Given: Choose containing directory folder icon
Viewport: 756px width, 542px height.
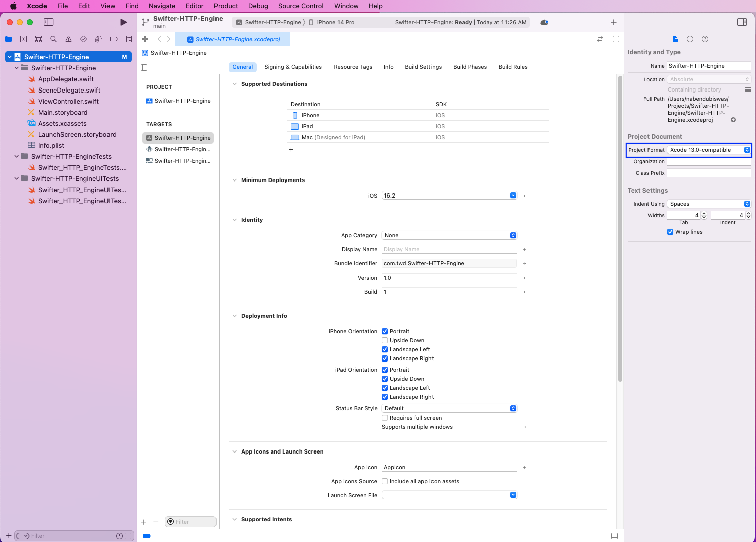Looking at the screenshot, I should [x=748, y=89].
